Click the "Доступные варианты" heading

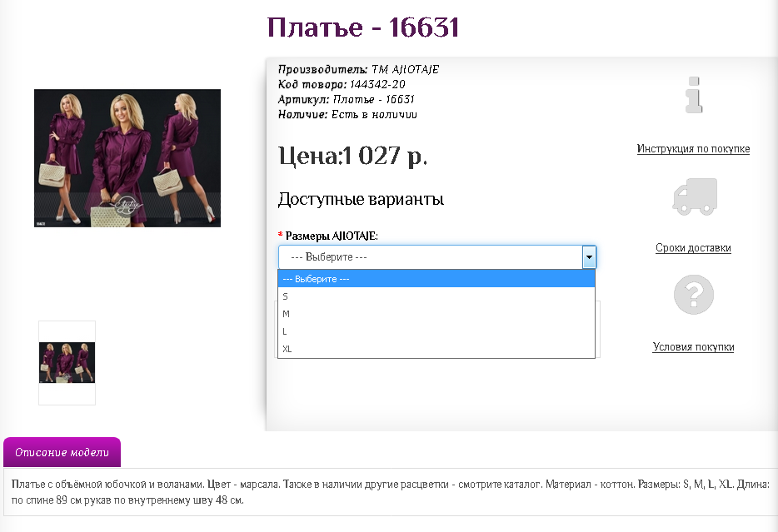point(360,200)
